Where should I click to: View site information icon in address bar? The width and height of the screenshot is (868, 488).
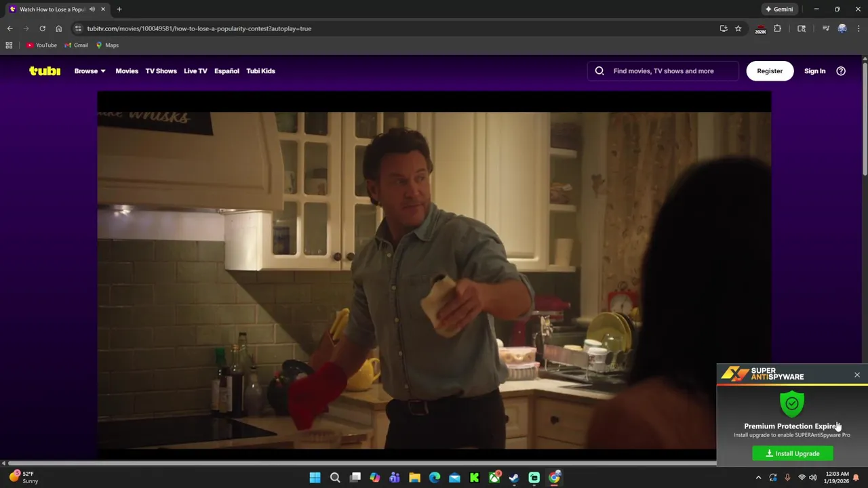(78, 28)
